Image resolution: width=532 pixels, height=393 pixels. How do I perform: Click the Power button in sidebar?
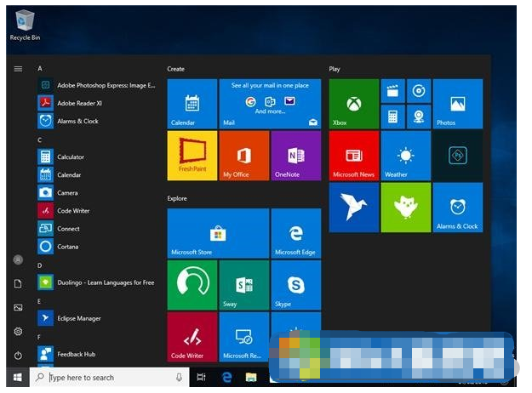(x=18, y=355)
